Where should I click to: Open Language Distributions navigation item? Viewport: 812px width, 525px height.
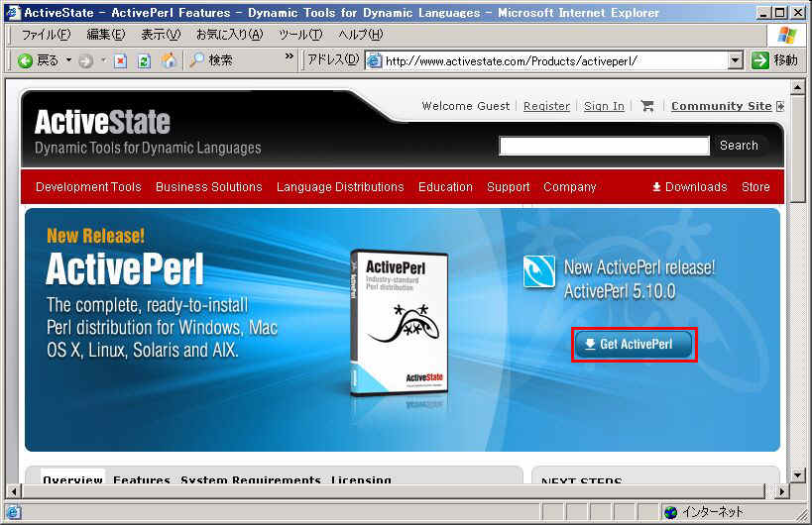tap(340, 187)
